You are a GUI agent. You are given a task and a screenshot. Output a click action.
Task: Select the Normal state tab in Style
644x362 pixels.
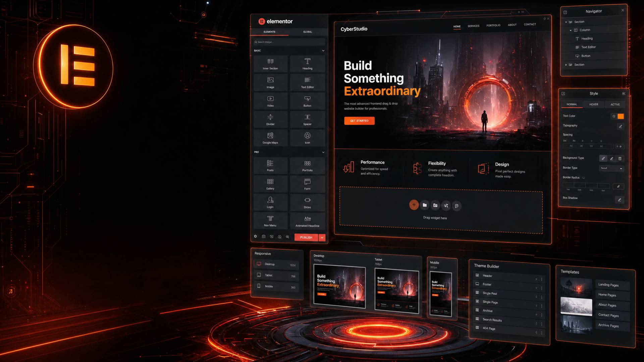(x=572, y=104)
